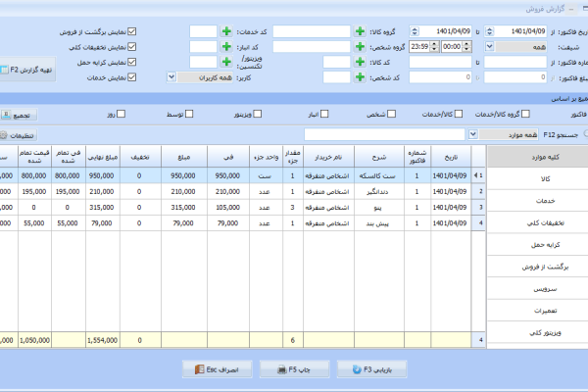Click the جستجو F12 search text field
This screenshot has width=588, height=392.
point(384,134)
